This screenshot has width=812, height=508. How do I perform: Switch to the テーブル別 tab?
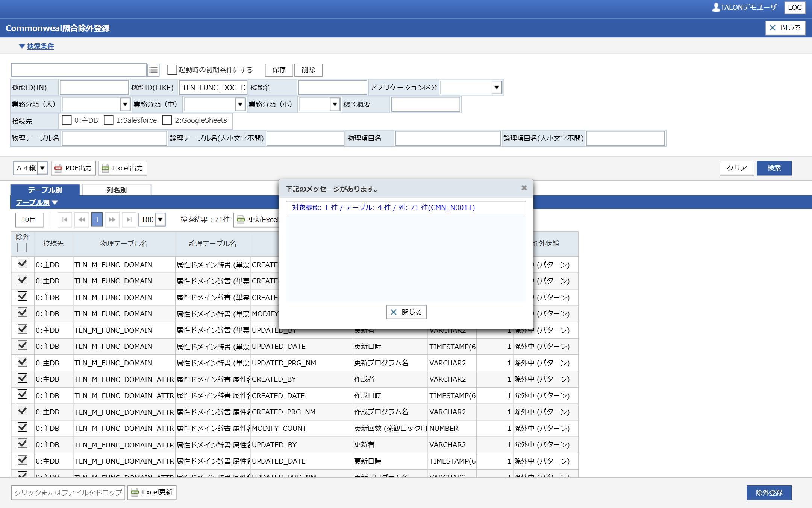[45, 190]
